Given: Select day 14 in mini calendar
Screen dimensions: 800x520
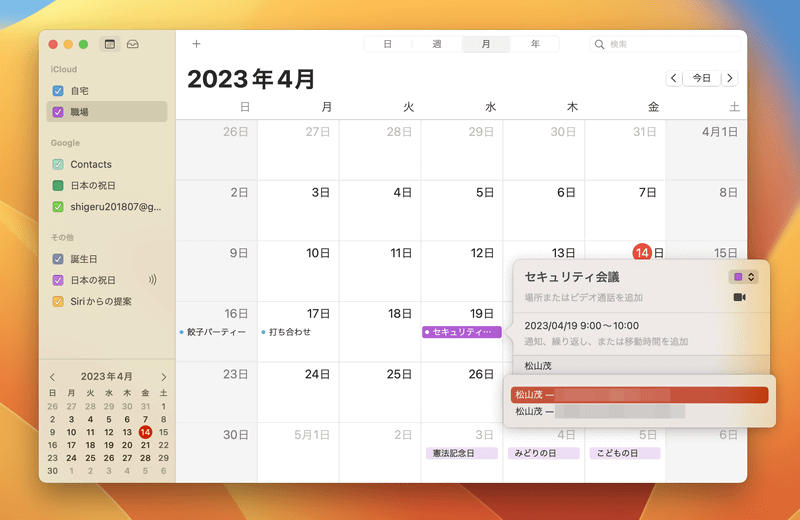Looking at the screenshot, I should (x=145, y=432).
